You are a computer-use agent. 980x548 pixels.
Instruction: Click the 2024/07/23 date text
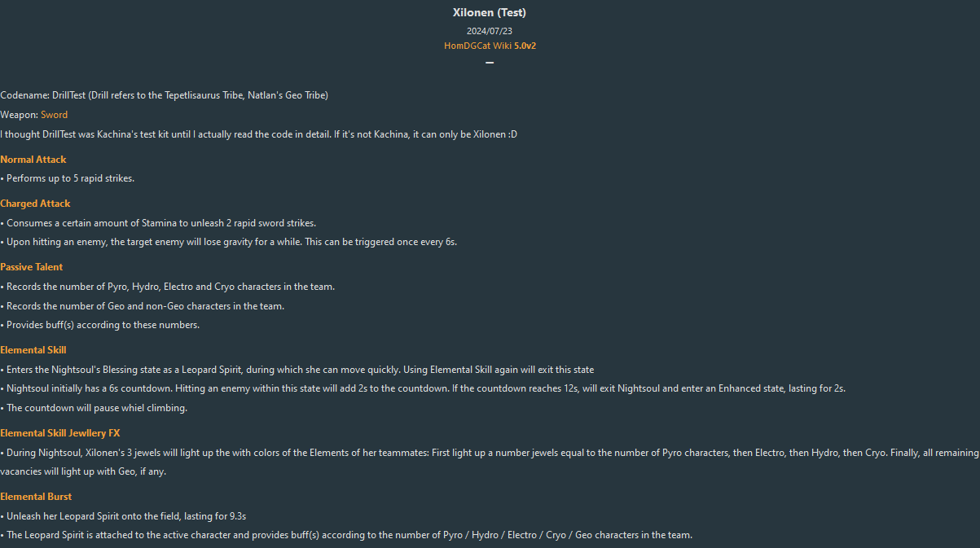[x=490, y=31]
